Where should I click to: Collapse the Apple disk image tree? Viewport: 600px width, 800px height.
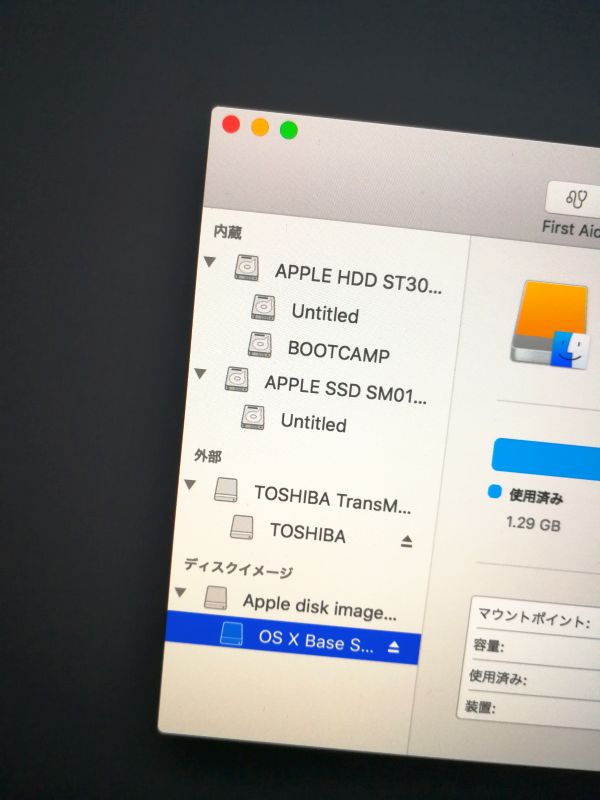point(180,592)
